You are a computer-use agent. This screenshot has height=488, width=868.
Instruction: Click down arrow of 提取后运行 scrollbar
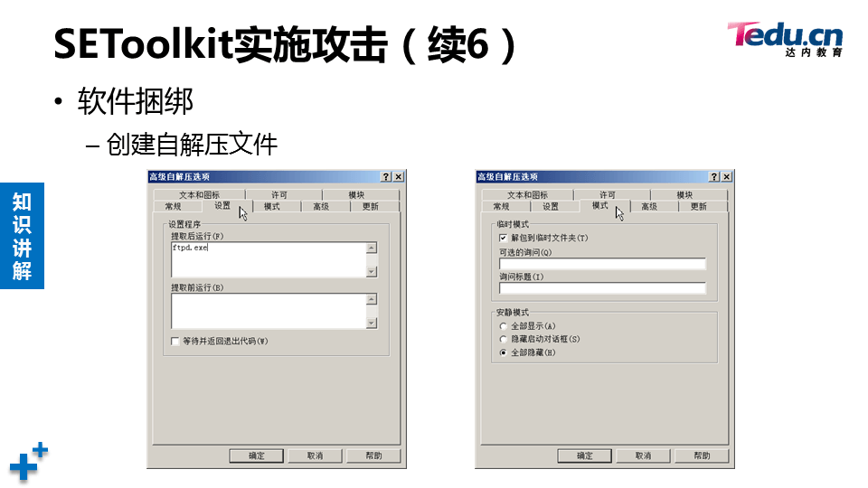coord(372,272)
